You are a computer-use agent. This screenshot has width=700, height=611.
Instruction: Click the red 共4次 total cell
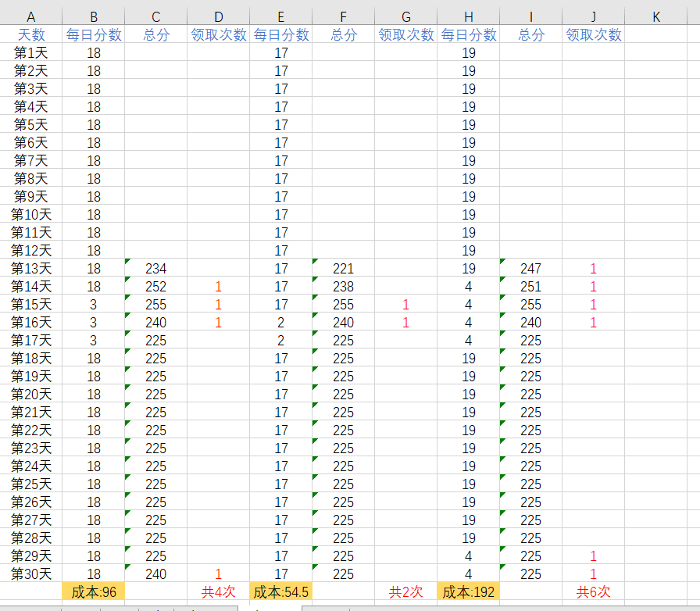click(219, 591)
